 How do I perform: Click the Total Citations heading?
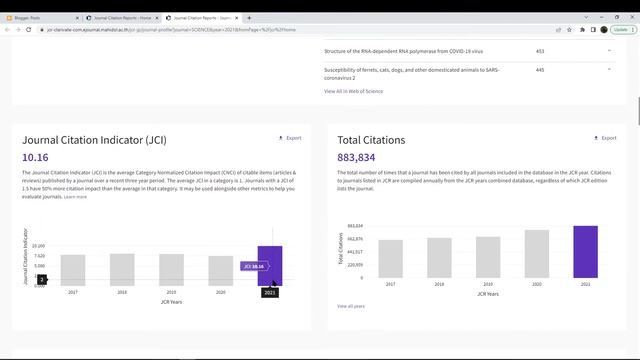point(371,140)
